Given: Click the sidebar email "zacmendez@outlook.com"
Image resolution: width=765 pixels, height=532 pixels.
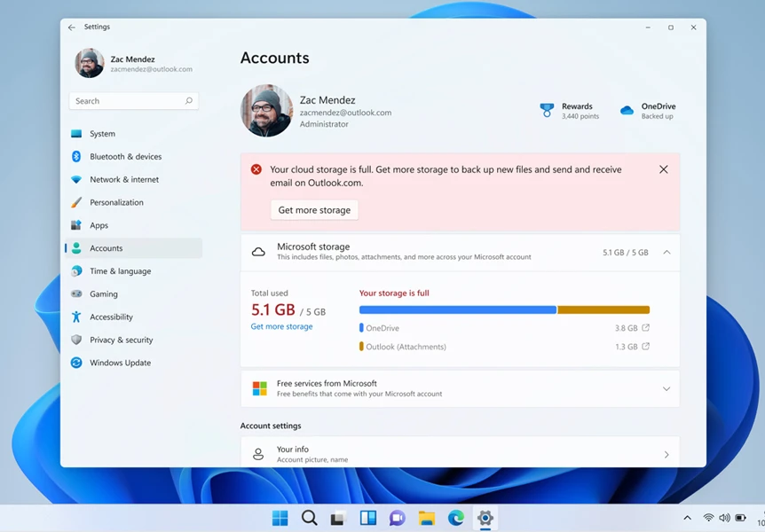Looking at the screenshot, I should (151, 69).
